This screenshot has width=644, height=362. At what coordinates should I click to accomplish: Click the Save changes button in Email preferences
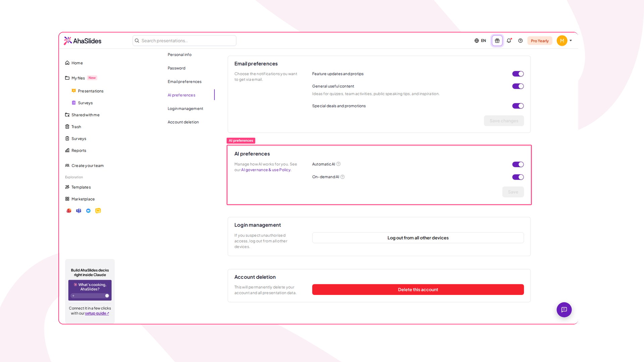point(504,121)
